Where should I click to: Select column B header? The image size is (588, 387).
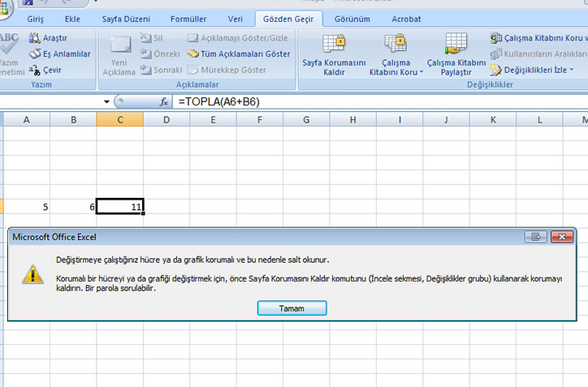click(x=73, y=120)
